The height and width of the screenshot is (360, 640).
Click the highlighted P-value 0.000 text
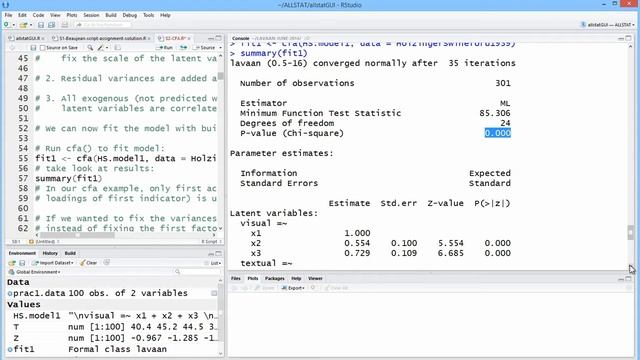click(x=498, y=133)
